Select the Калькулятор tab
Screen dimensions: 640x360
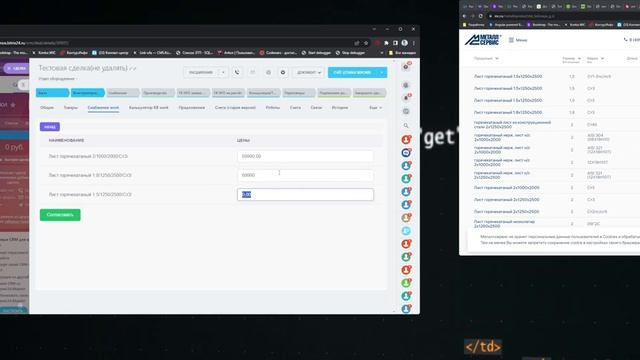coord(149,108)
